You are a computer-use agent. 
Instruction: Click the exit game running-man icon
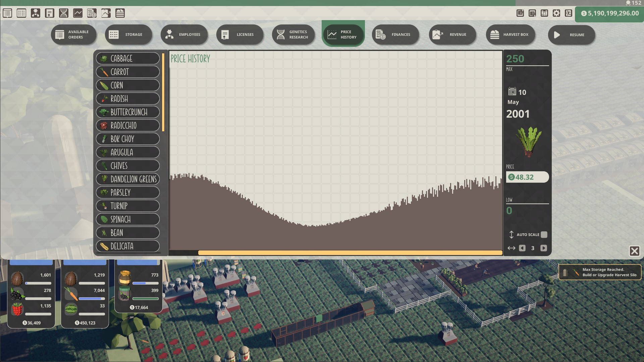tap(569, 13)
